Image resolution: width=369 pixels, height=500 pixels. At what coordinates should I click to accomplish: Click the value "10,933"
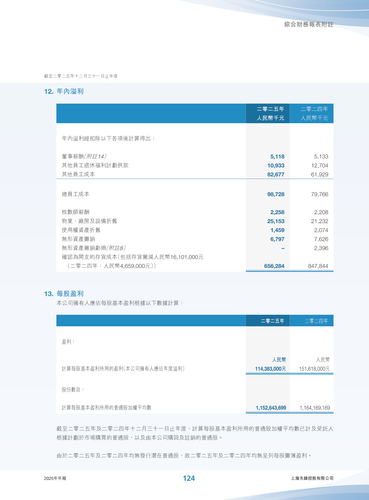pos(276,166)
